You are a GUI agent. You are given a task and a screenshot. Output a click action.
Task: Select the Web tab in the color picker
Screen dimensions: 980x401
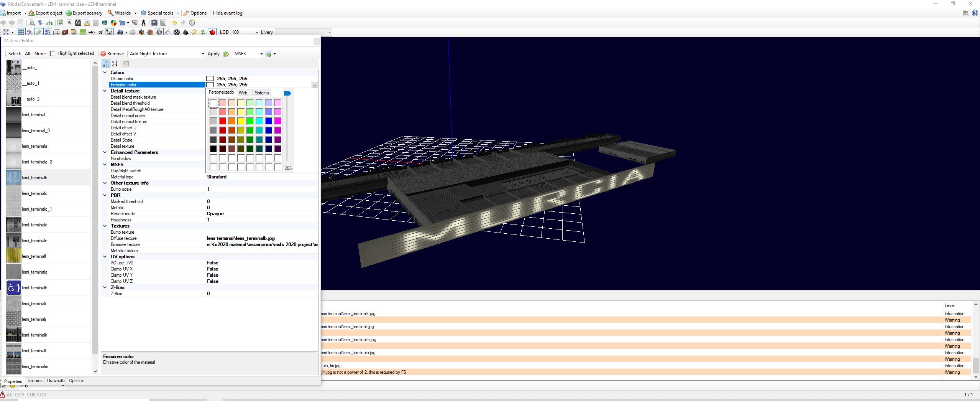(243, 93)
